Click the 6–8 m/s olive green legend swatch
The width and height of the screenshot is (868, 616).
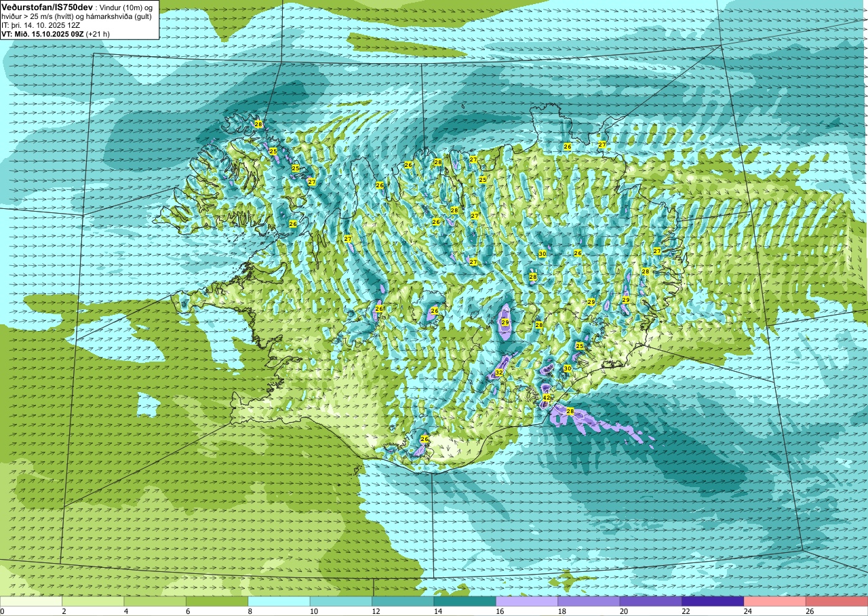[x=217, y=602]
